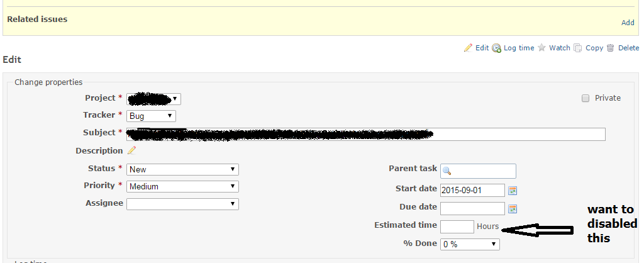644x263 pixels.
Task: Open the % Done dropdown
Action: tap(470, 244)
